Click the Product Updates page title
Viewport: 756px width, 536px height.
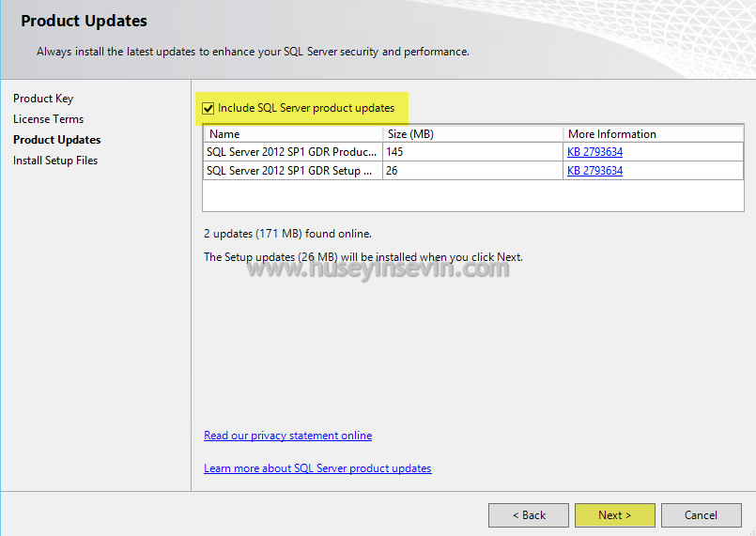click(x=84, y=21)
